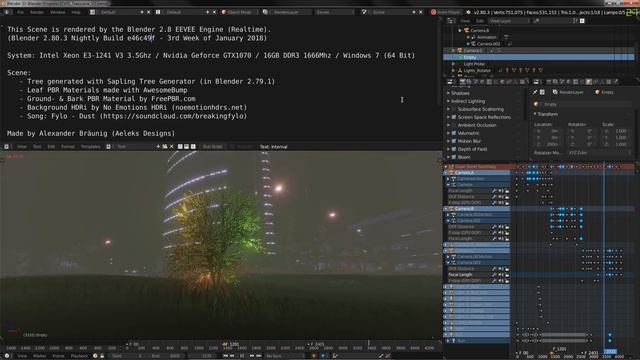
Task: Jump to start of timeline playback
Action: point(225,356)
